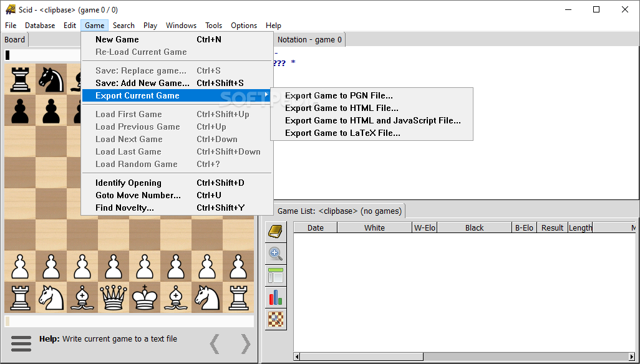This screenshot has height=364, width=640.
Task: Click the status bar strip below the board
Action: point(129,321)
